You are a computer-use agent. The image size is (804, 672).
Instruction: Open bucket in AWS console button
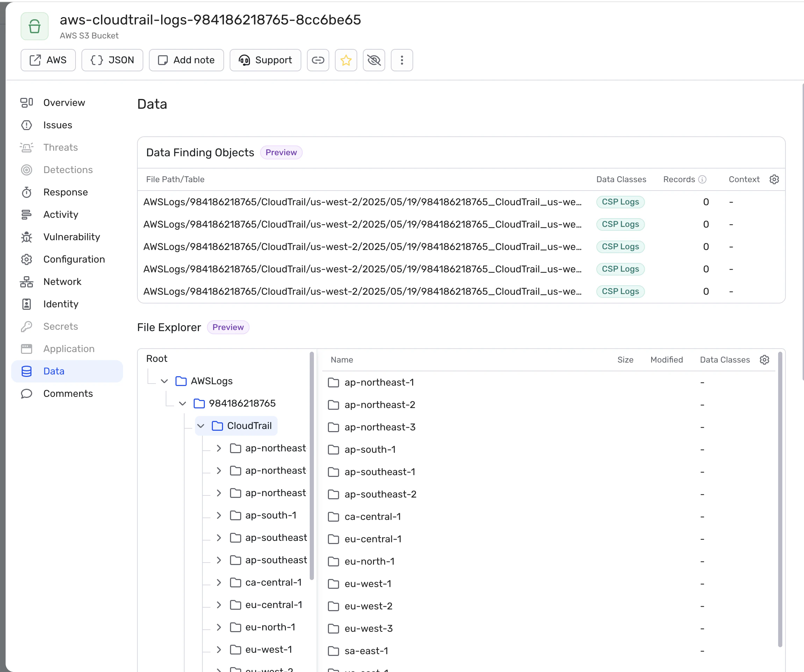48,60
